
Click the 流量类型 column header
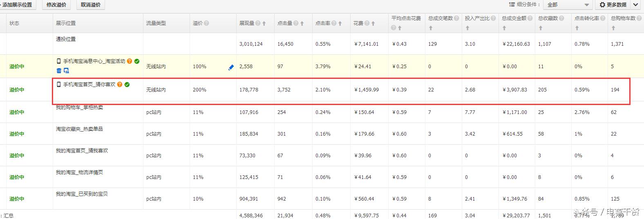[x=156, y=23]
